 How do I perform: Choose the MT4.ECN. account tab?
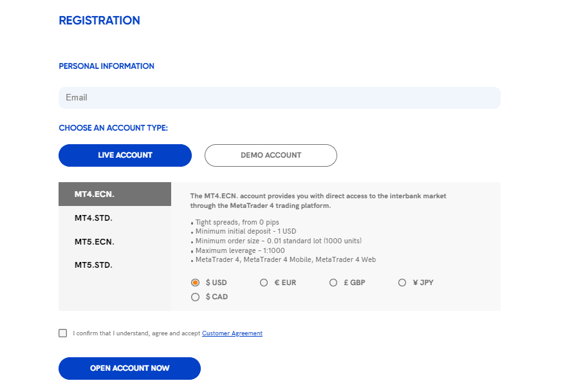115,194
